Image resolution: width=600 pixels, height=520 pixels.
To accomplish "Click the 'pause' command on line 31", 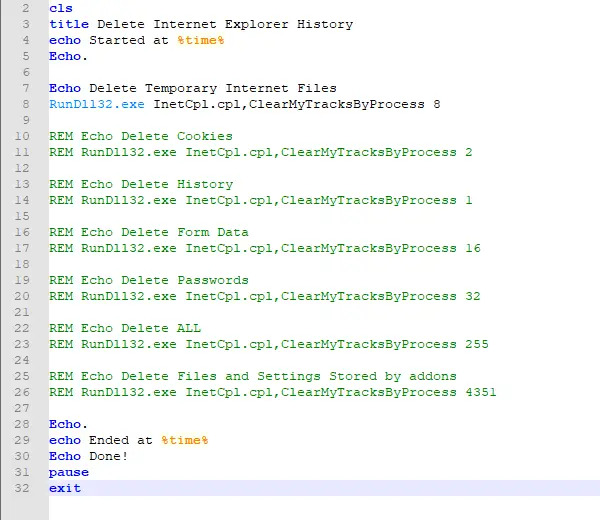I will point(69,472).
